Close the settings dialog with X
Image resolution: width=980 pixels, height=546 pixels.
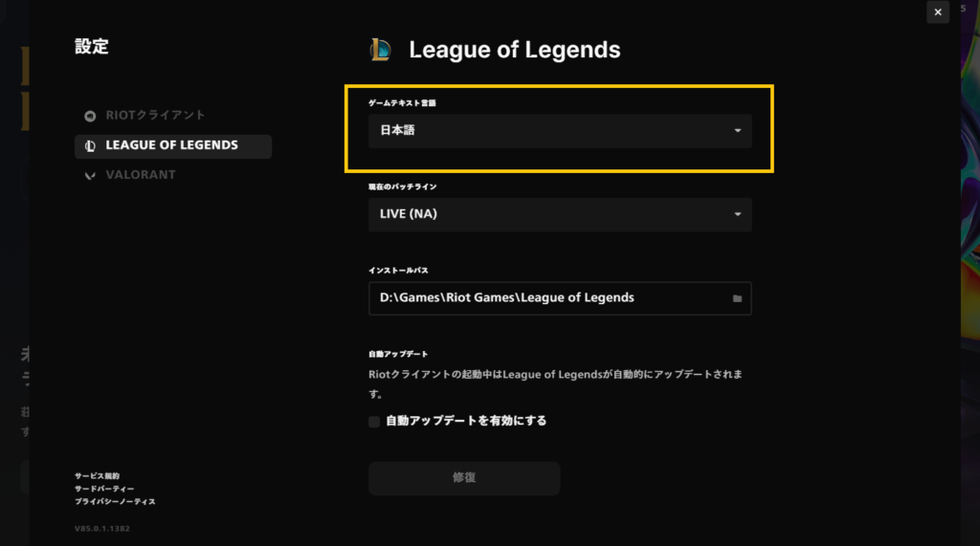[938, 11]
